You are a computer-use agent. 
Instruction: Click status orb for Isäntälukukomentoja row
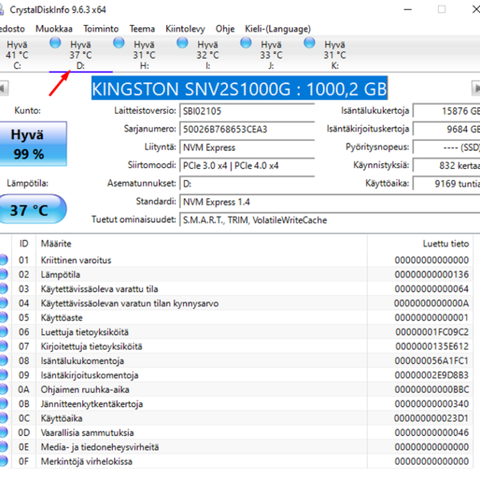(x=3, y=360)
